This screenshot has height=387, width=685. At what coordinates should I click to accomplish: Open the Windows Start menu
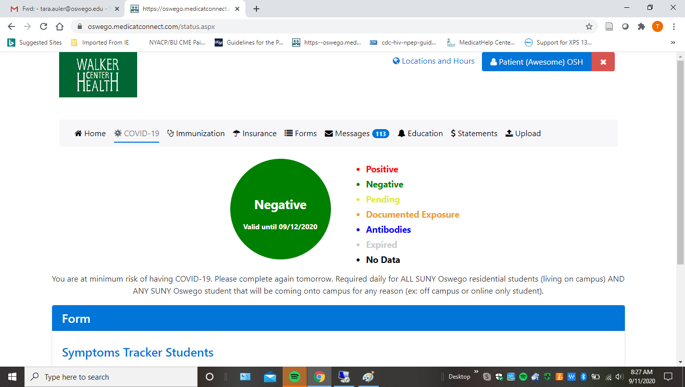[12, 377]
